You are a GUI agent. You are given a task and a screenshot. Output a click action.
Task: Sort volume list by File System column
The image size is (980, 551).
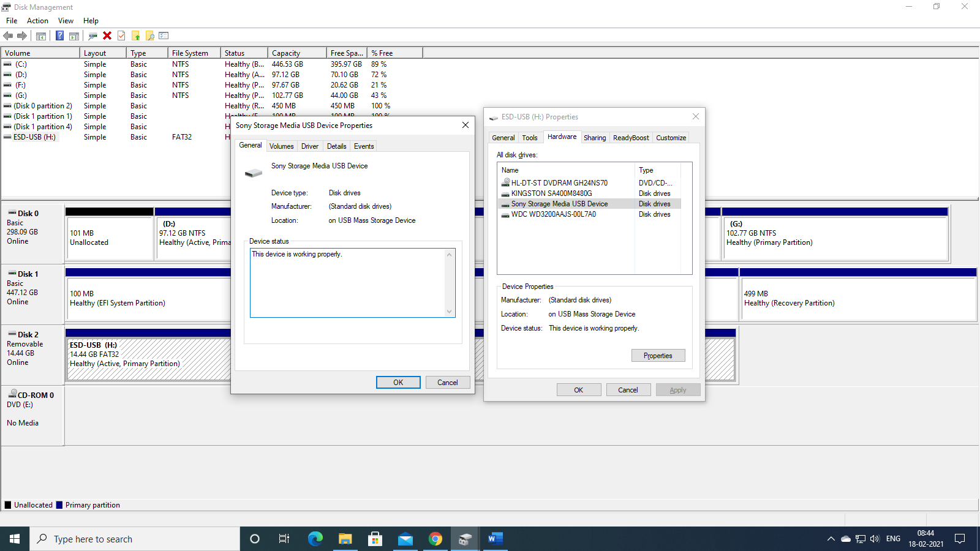[x=194, y=53]
